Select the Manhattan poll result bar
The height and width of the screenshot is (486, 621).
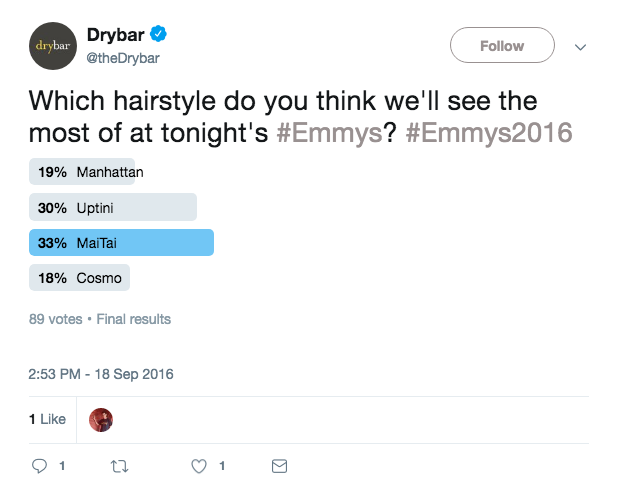pyautogui.click(x=86, y=172)
